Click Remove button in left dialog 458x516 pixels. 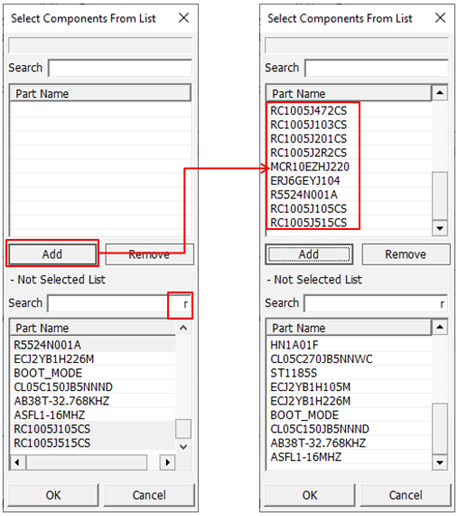[x=149, y=254]
